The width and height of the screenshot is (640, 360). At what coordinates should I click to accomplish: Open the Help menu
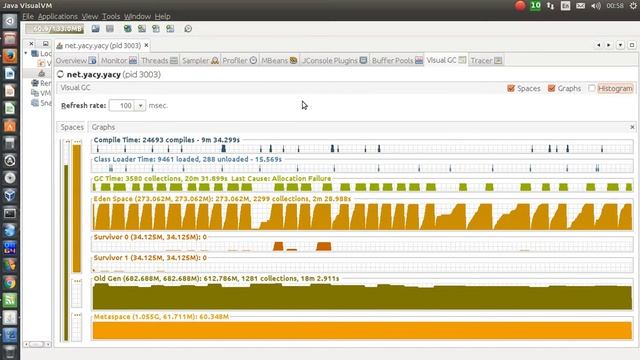162,16
